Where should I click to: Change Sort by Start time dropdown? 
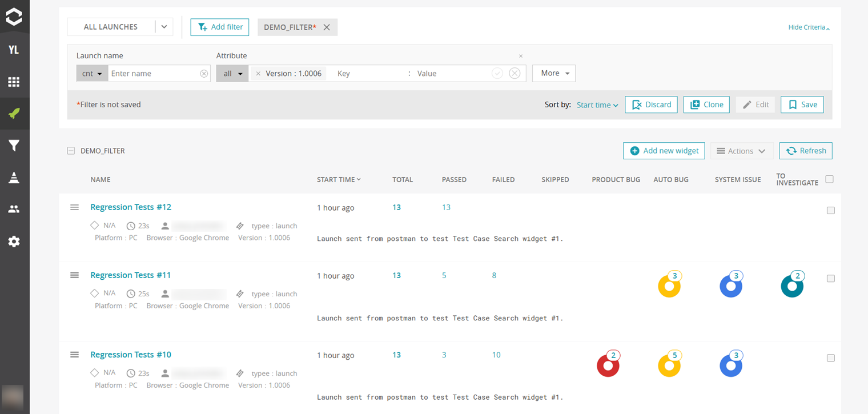[597, 105]
